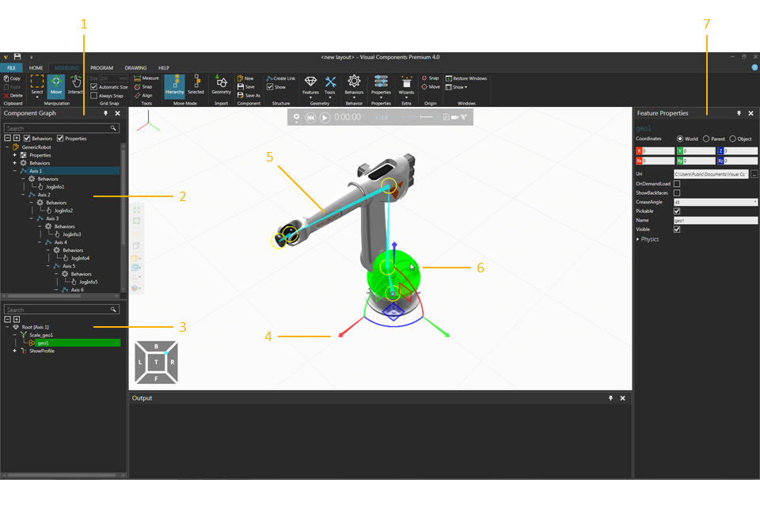760x532 pixels.
Task: Click the Save As component button
Action: click(x=249, y=95)
